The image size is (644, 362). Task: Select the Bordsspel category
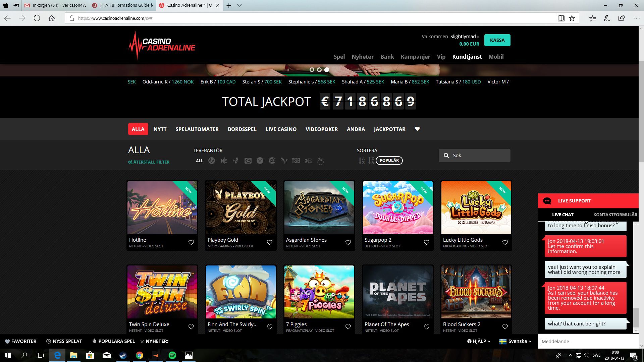coord(242,129)
